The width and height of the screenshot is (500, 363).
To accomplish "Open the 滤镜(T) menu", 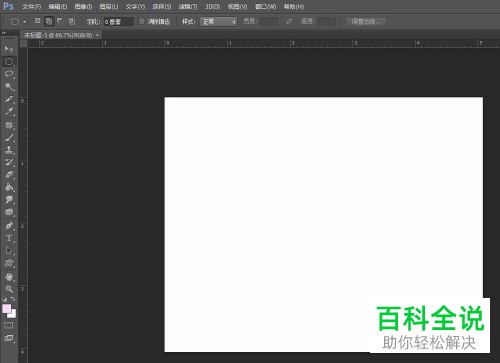I will click(188, 7).
